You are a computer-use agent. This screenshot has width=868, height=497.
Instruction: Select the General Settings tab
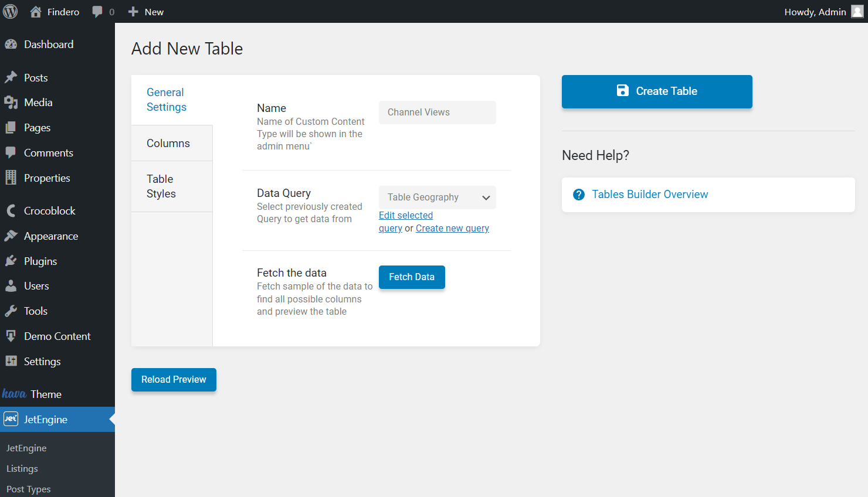click(x=167, y=100)
